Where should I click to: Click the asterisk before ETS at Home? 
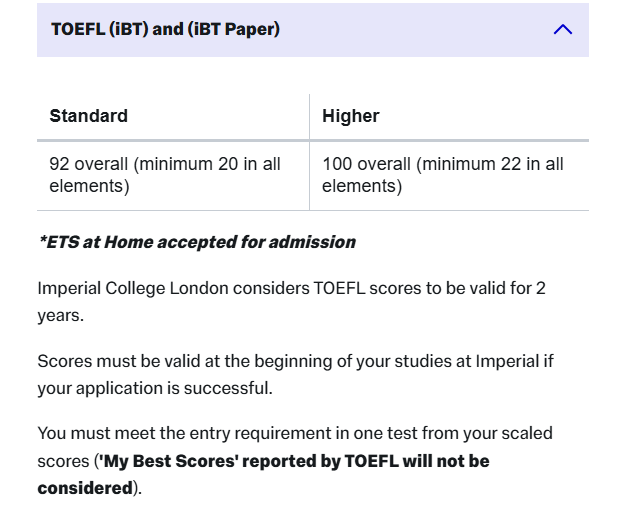click(x=41, y=241)
